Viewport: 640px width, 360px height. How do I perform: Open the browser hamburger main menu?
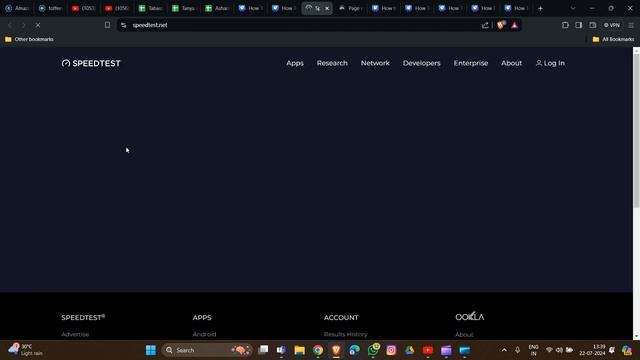[631, 25]
